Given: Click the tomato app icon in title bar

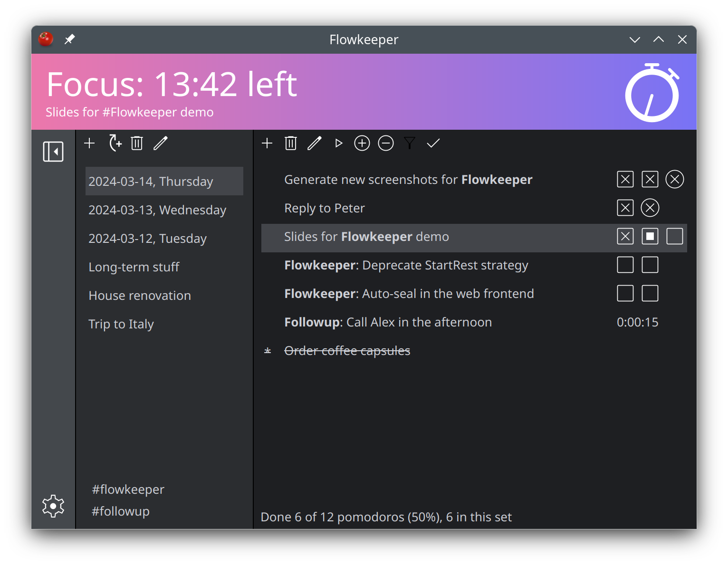Looking at the screenshot, I should click(46, 39).
